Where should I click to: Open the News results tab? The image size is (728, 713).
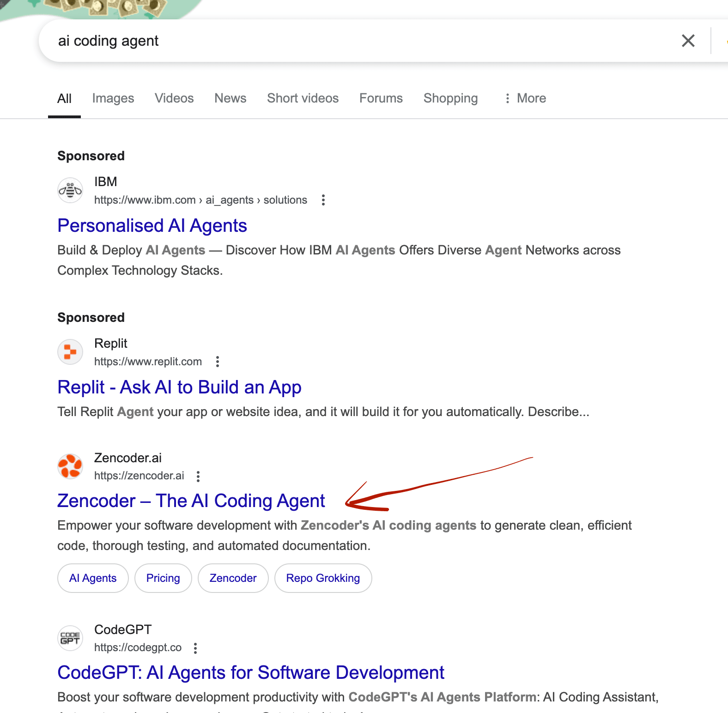pos(230,98)
